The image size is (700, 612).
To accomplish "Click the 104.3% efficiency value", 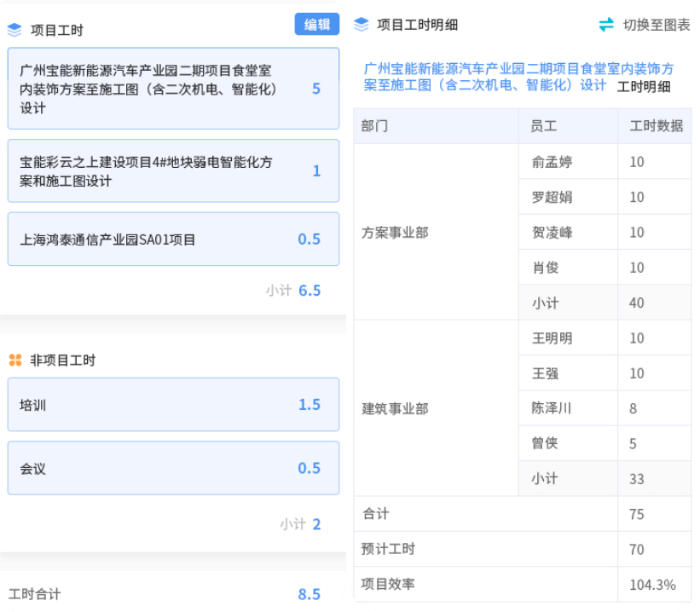I will tap(652, 585).
